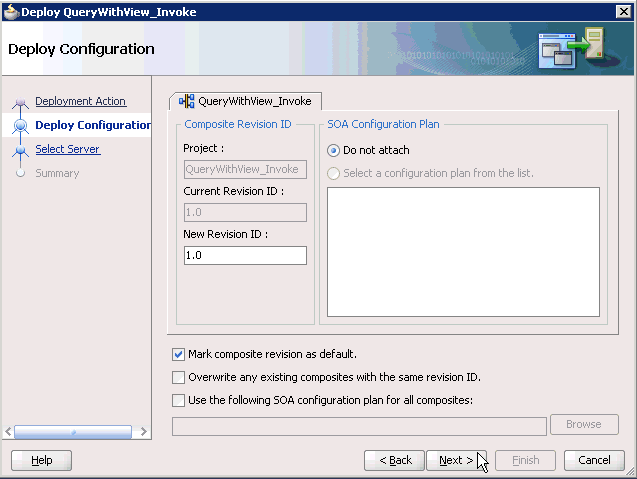
Task: Click the Browse button
Action: click(x=584, y=425)
